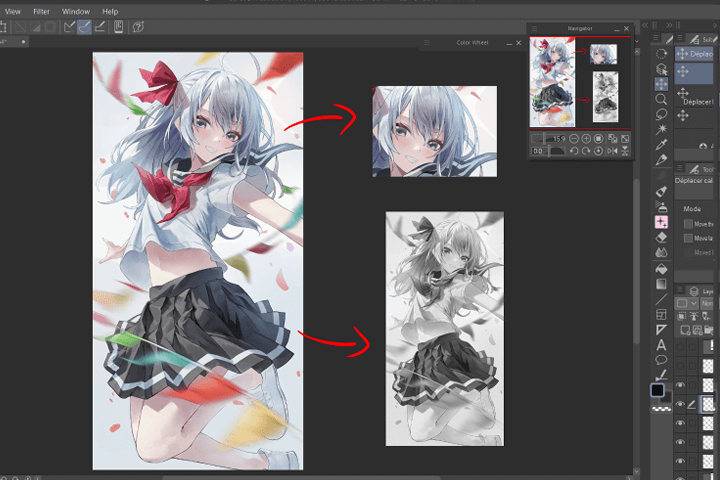The image size is (720, 480).
Task: Enable the first Move checkbox under Mode
Action: tap(688, 224)
